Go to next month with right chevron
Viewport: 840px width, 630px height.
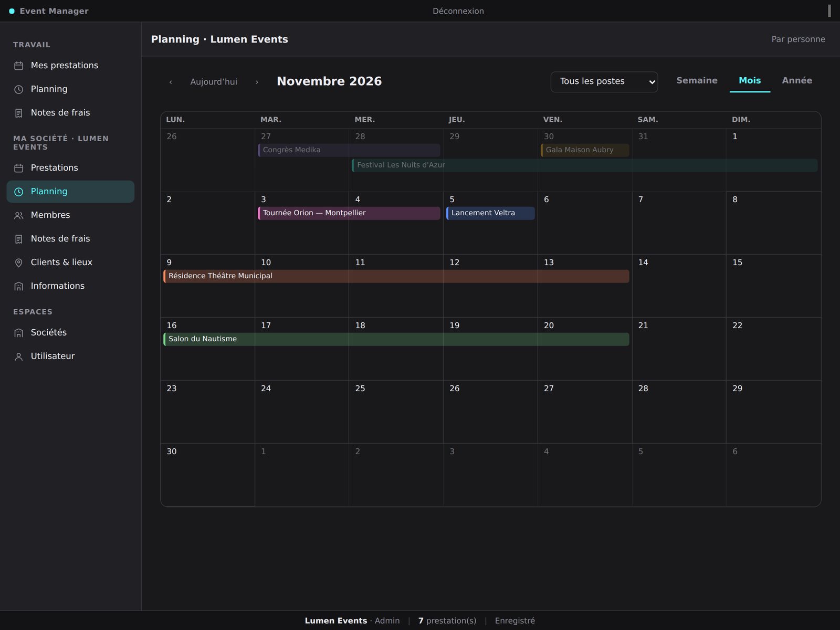point(257,82)
